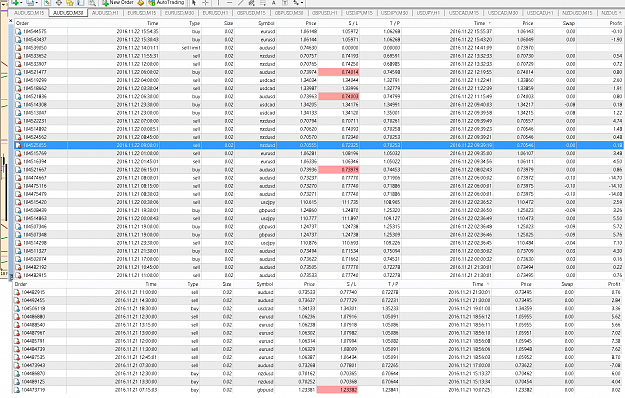Select the vertical line drawing tool

[x=218, y=2]
